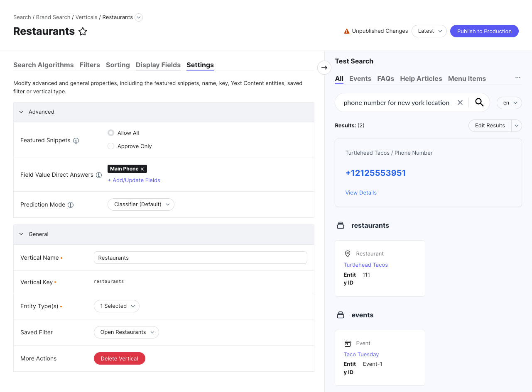Open the Latest version dropdown
Screen dimensions: 532x392
click(429, 31)
